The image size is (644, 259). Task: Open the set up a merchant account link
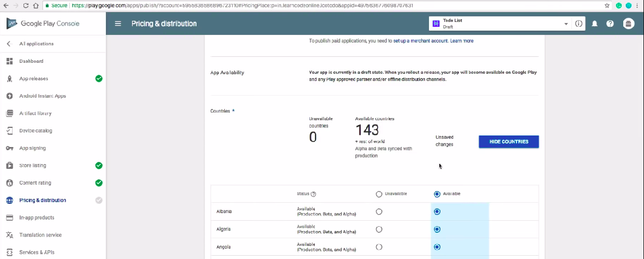[x=421, y=41]
